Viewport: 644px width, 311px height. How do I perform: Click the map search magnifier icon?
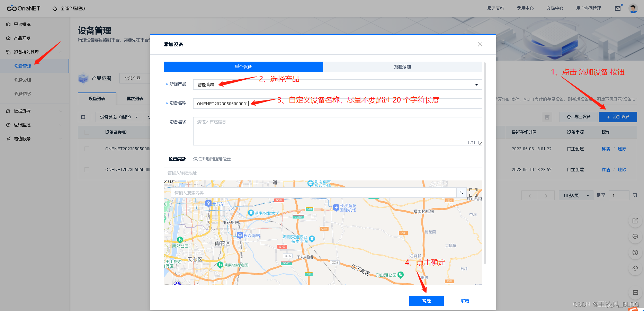[x=462, y=193]
